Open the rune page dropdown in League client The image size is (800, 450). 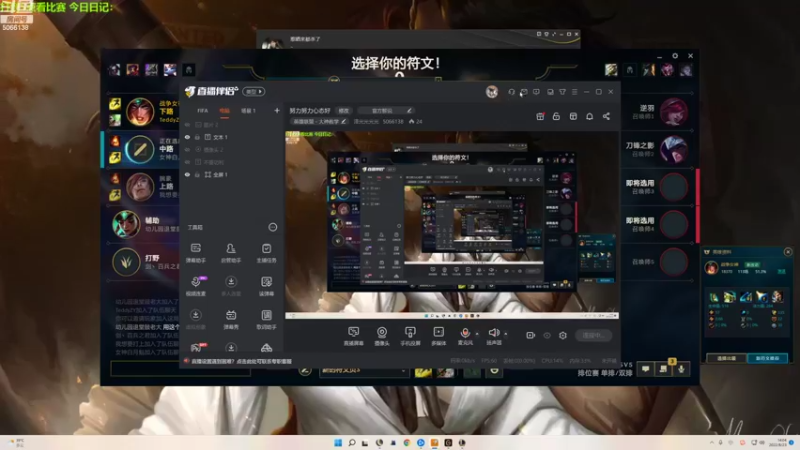pyautogui.click(x=364, y=371)
